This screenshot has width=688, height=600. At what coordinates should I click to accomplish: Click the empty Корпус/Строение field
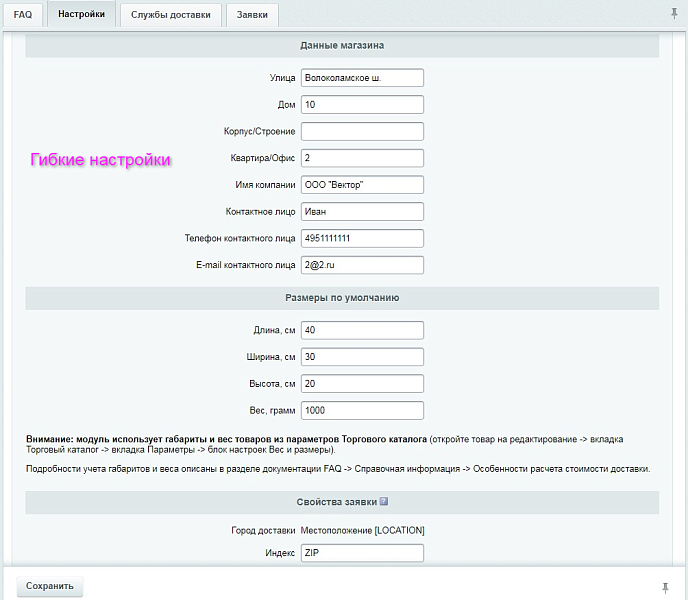362,131
